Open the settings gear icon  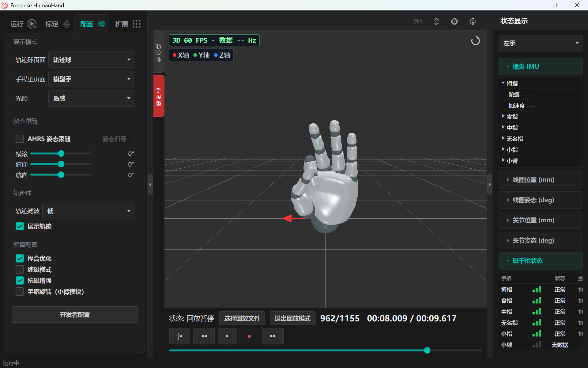point(436,21)
